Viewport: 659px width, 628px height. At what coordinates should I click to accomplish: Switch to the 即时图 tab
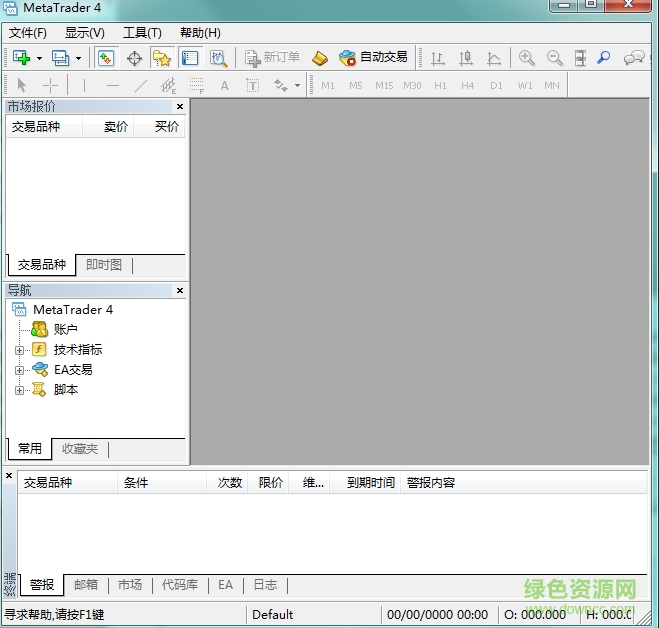pyautogui.click(x=104, y=265)
